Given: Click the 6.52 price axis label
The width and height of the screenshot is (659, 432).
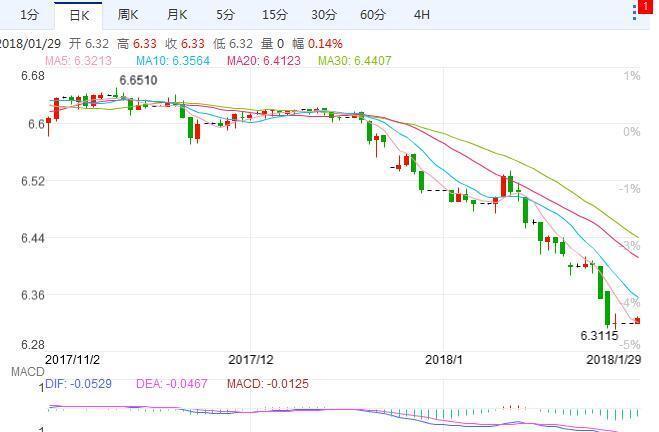Looking at the screenshot, I should [x=33, y=181].
